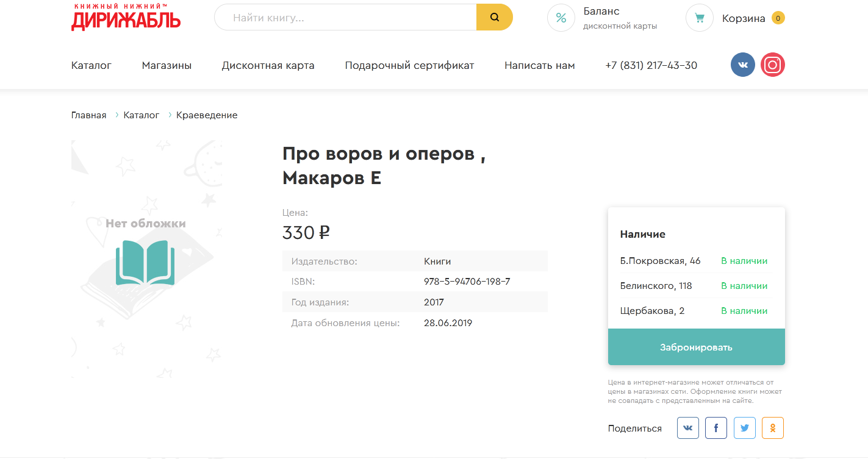
Task: Select Подарочный сертификат in navigation
Action: click(x=409, y=66)
